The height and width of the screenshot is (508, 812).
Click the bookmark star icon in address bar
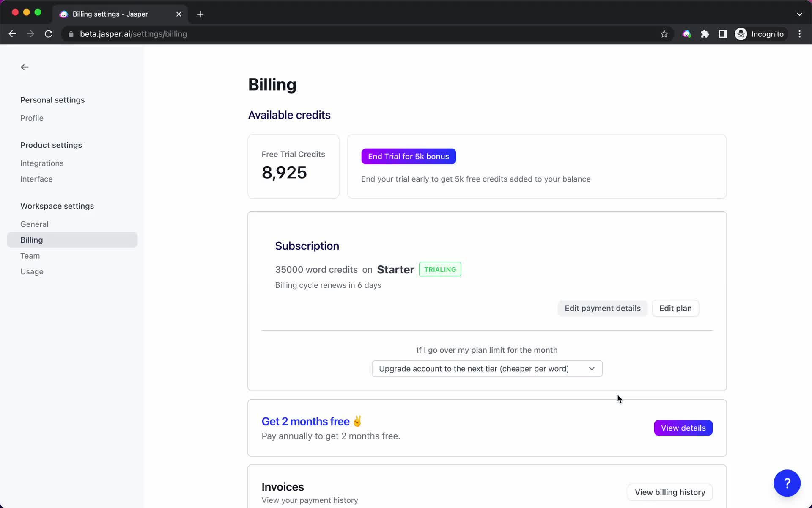pos(664,34)
